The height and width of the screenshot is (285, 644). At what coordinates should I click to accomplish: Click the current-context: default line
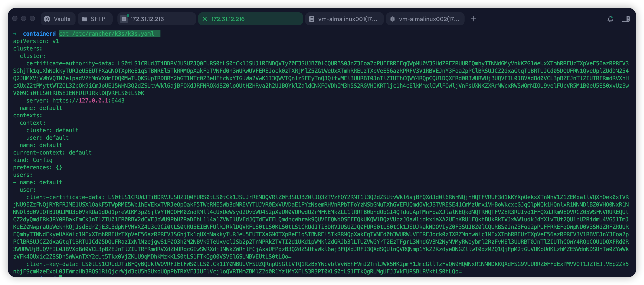tap(52, 152)
